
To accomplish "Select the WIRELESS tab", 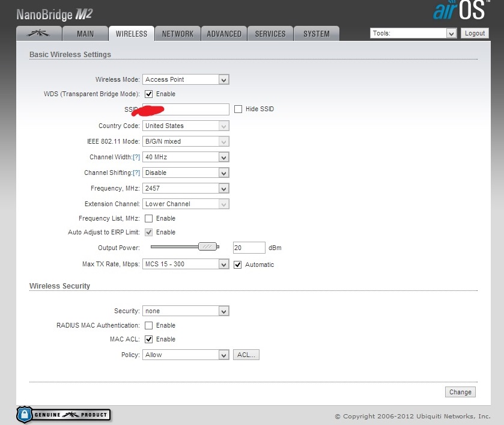I will [132, 34].
